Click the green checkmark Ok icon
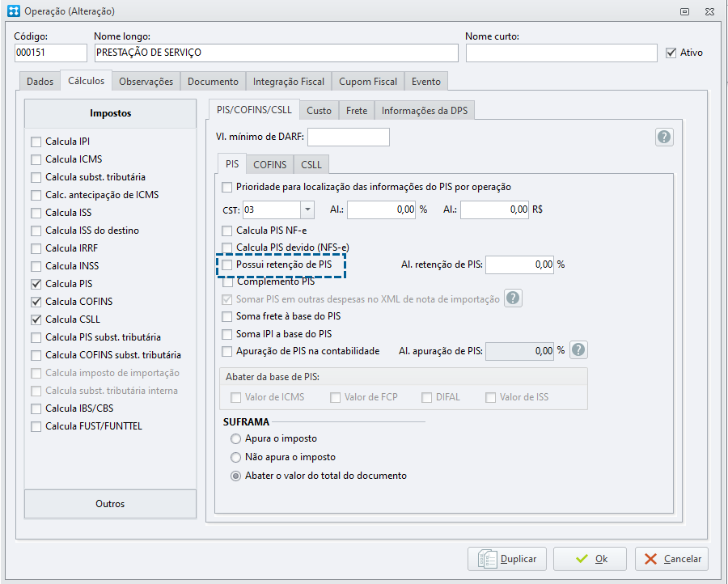This screenshot has height=584, width=728. point(582,559)
